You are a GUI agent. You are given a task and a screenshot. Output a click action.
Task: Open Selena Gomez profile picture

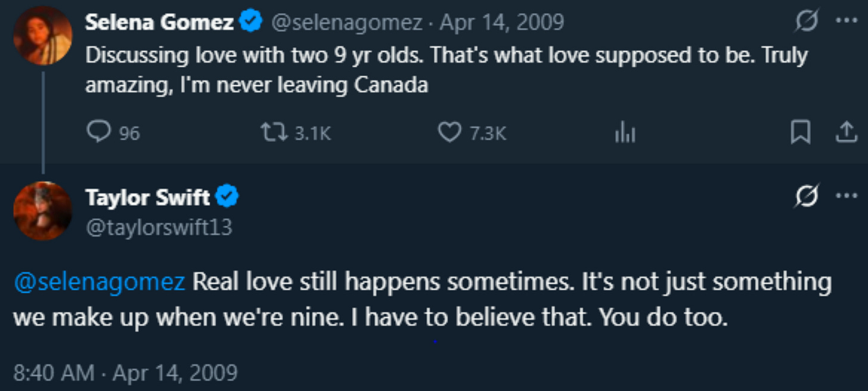[x=42, y=36]
